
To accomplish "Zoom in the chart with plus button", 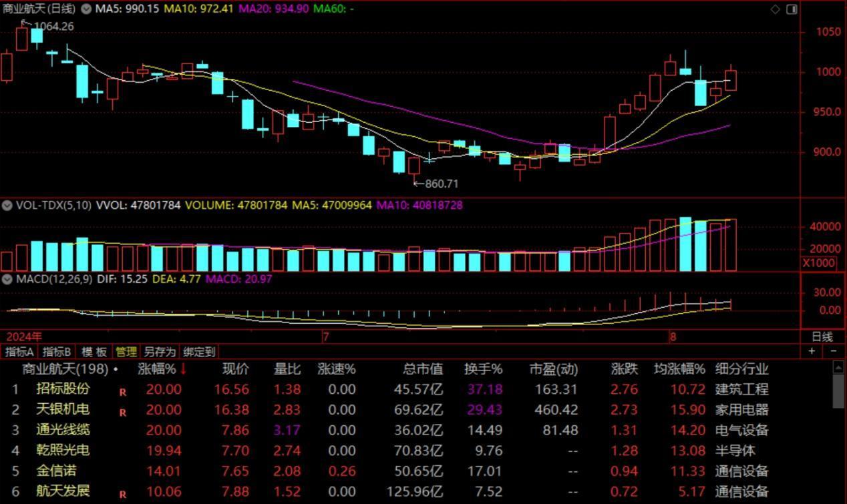I will [812, 351].
